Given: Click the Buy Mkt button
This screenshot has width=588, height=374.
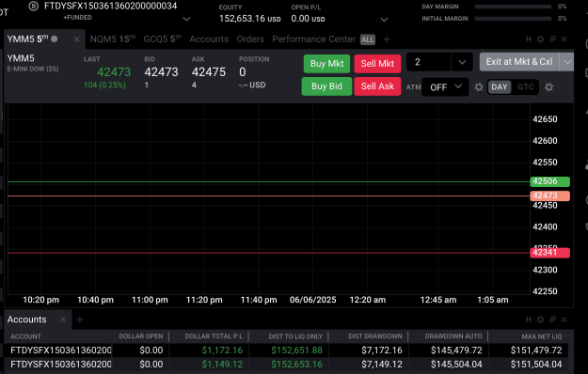Looking at the screenshot, I should [x=326, y=64].
